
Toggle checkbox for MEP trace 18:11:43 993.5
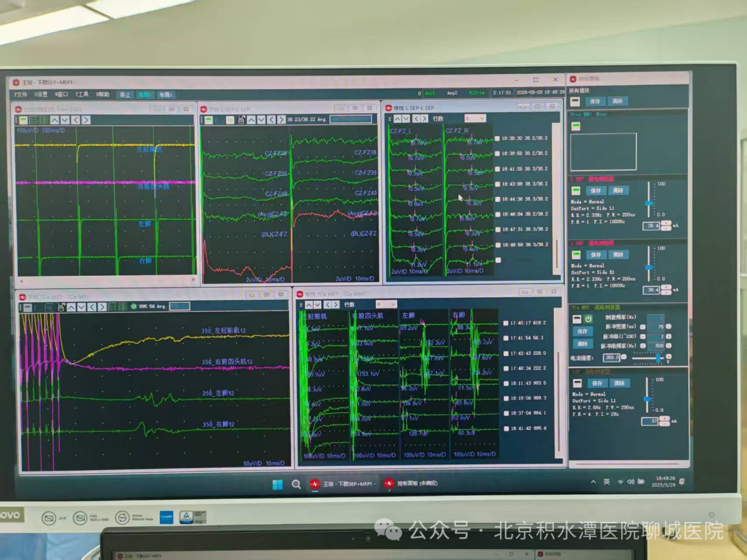pos(506,383)
